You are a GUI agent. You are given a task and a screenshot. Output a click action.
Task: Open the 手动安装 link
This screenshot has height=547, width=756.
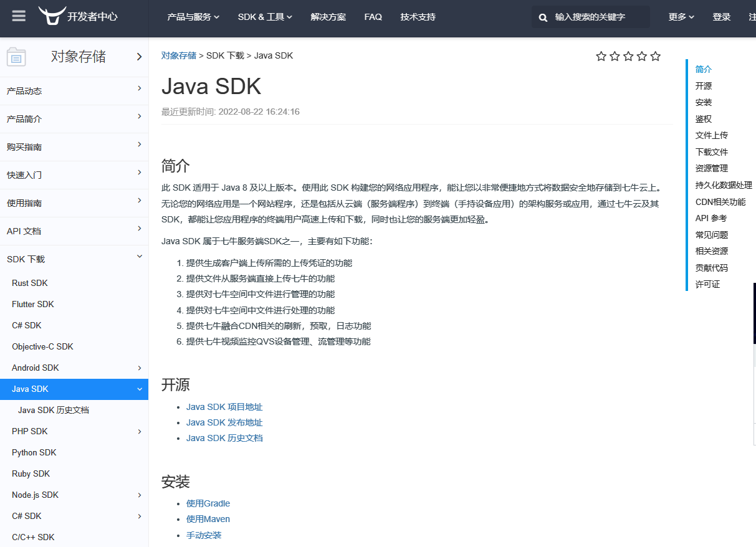(204, 535)
